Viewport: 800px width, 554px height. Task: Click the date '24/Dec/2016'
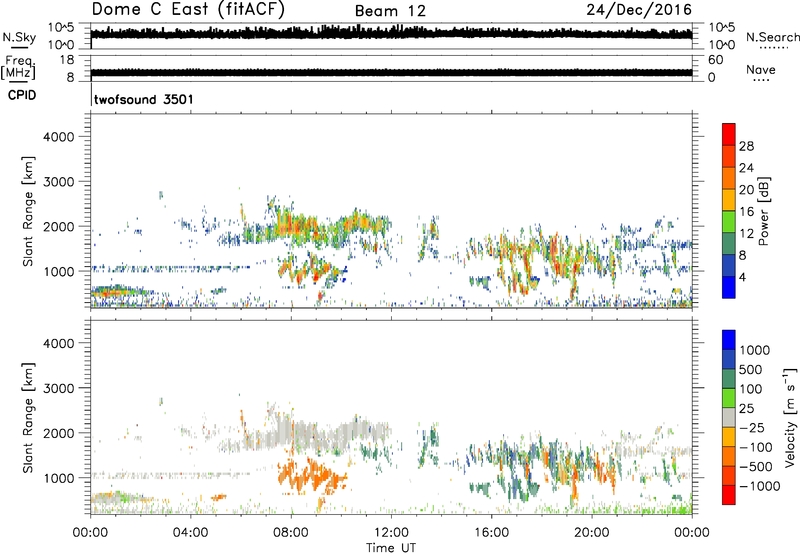639,10
